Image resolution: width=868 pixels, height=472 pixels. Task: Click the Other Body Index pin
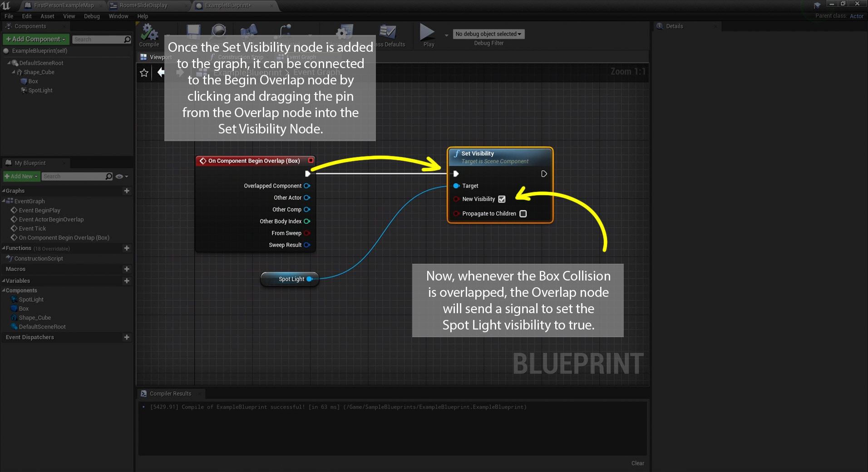(307, 221)
